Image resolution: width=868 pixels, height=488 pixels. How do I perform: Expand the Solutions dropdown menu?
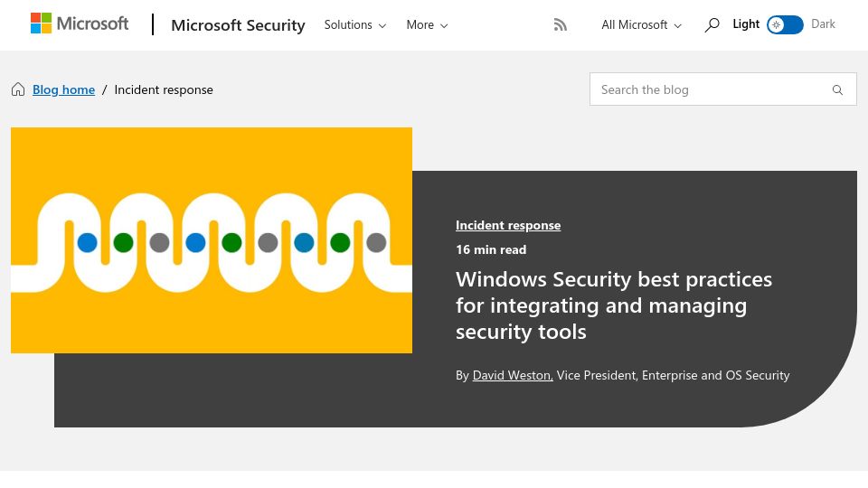pyautogui.click(x=354, y=25)
